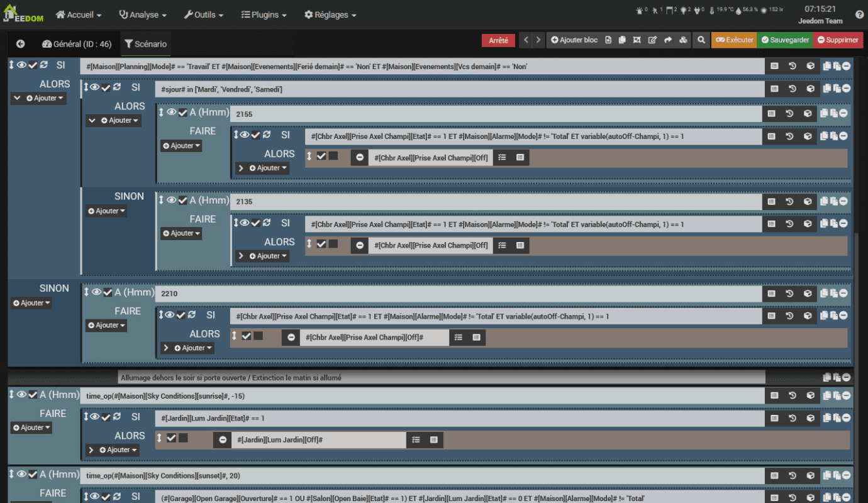The image size is (868, 503).
Task: Click the export arrow icon in the toolbar
Action: pyautogui.click(x=667, y=40)
